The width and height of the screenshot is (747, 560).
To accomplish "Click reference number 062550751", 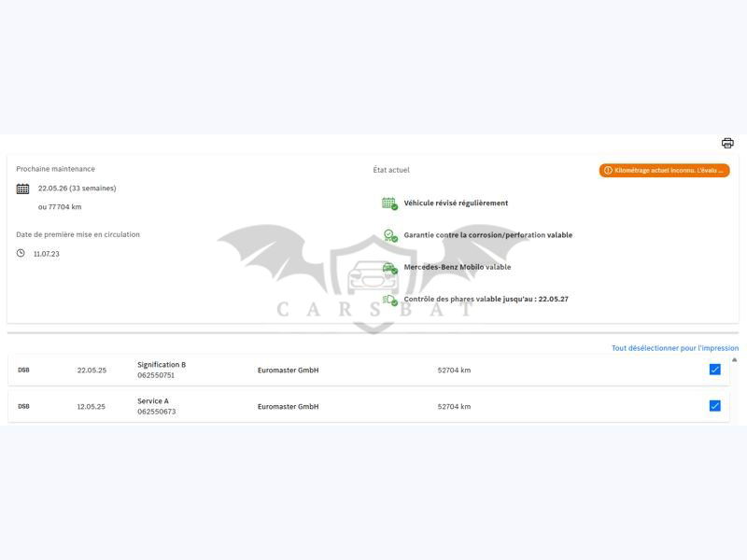I will 156,375.
